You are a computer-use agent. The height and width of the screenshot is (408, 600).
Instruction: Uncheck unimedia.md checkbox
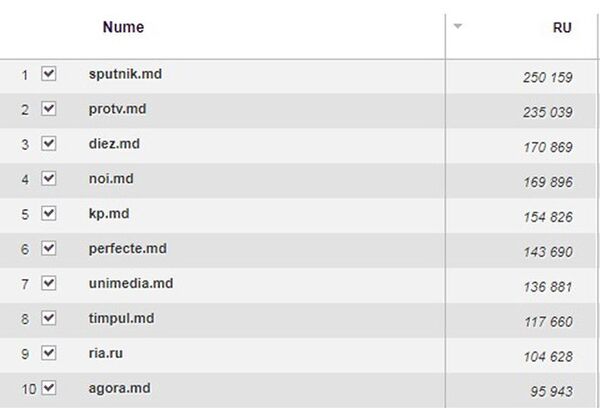49,284
